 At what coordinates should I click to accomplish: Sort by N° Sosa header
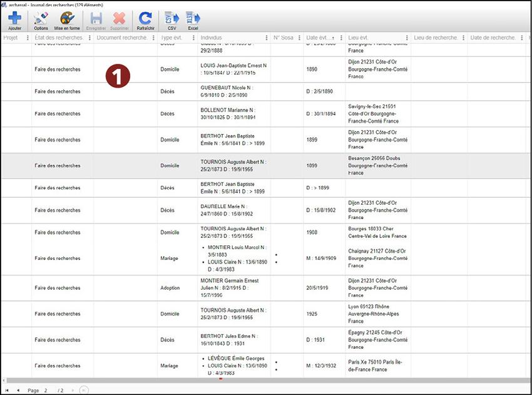click(x=284, y=38)
